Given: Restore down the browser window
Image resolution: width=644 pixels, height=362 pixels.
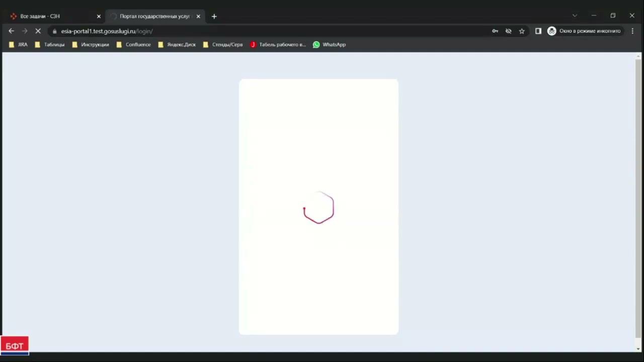Looking at the screenshot, I should point(613,16).
